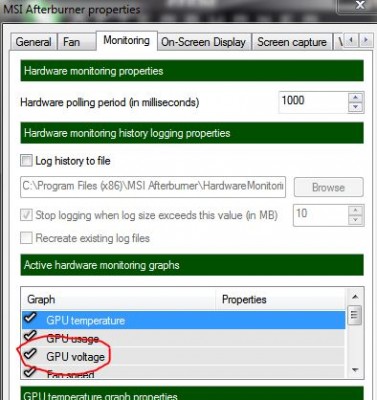Open the Fan tab

click(76, 42)
